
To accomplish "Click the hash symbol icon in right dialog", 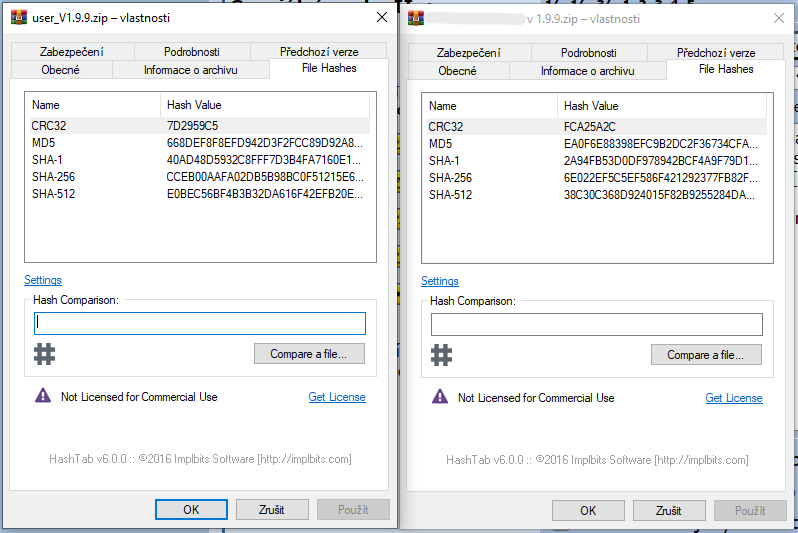I will (440, 354).
